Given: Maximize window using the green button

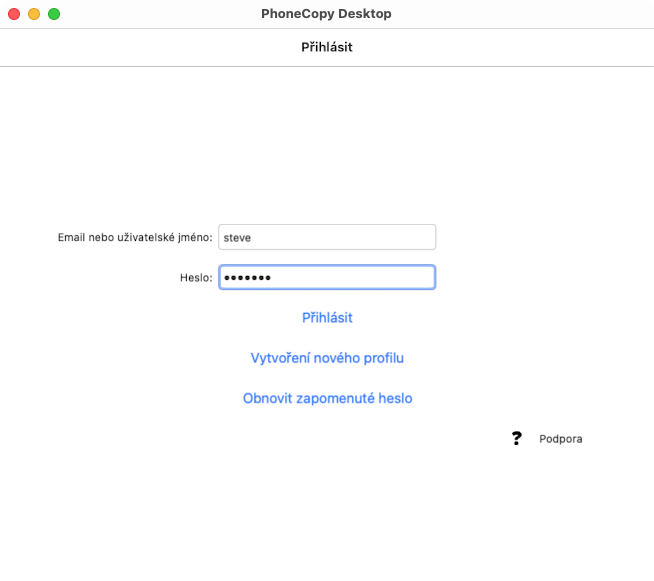Looking at the screenshot, I should tap(54, 14).
